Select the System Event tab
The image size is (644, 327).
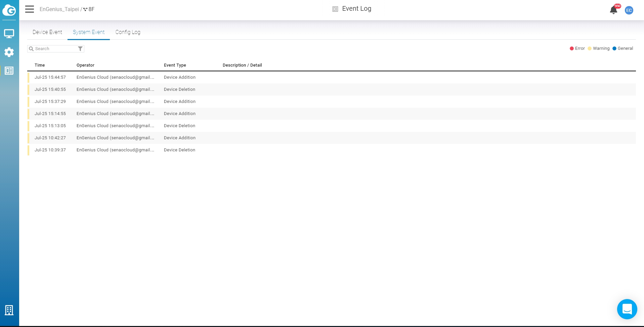89,32
